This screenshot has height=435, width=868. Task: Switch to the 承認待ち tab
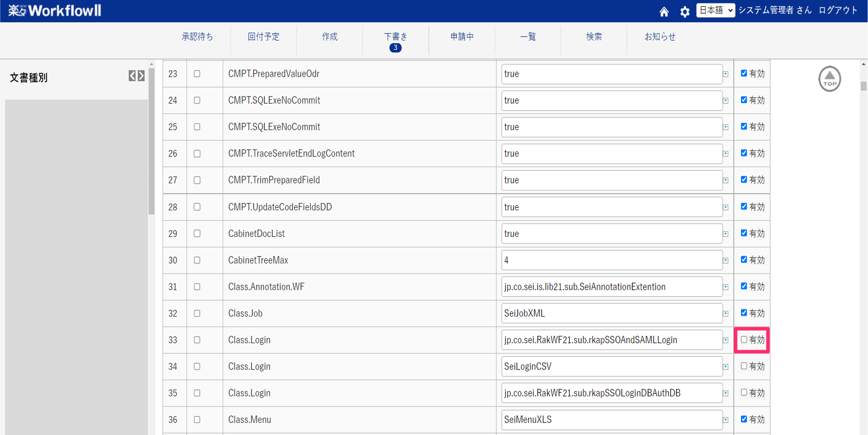[x=197, y=37]
